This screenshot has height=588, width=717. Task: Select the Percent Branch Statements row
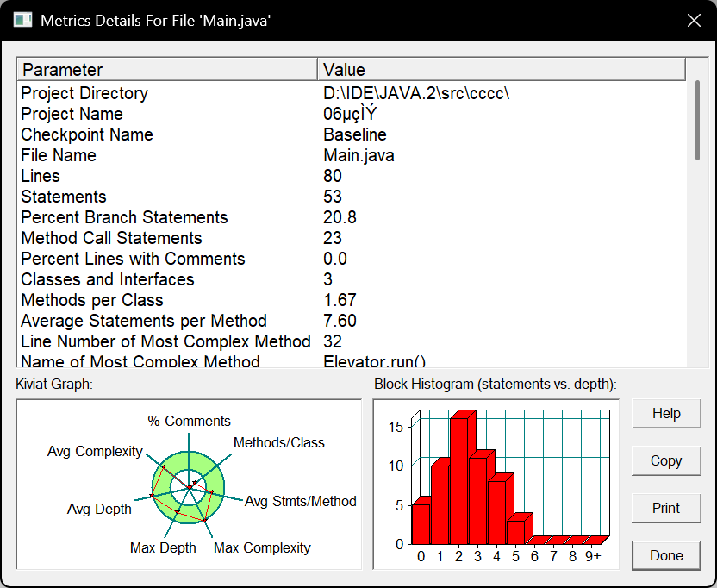352,217
